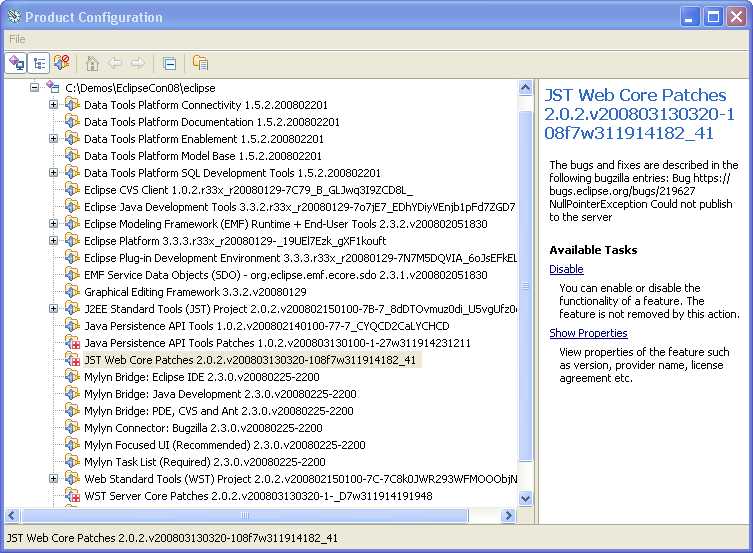Maximize the Product Configuration window
The width and height of the screenshot is (753, 553).
point(713,17)
